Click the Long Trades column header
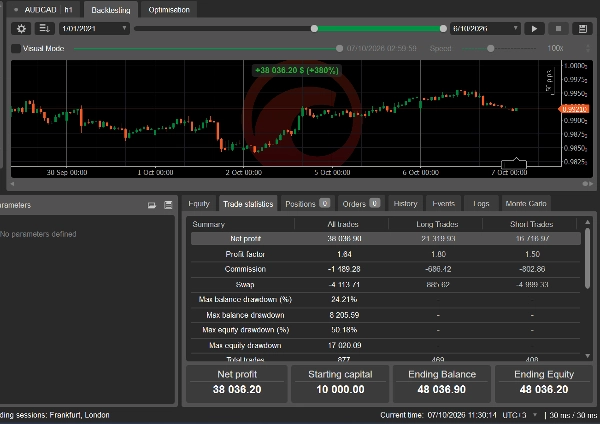 coord(437,224)
